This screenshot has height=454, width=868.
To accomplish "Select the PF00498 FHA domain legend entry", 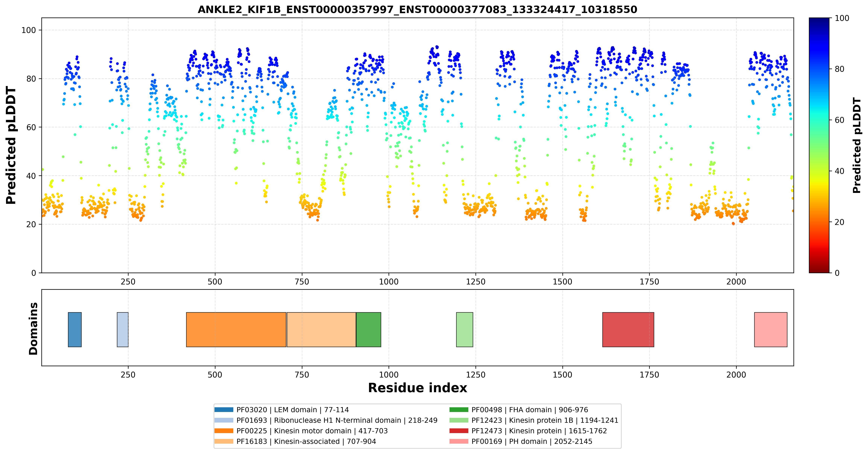I will [x=519, y=410].
